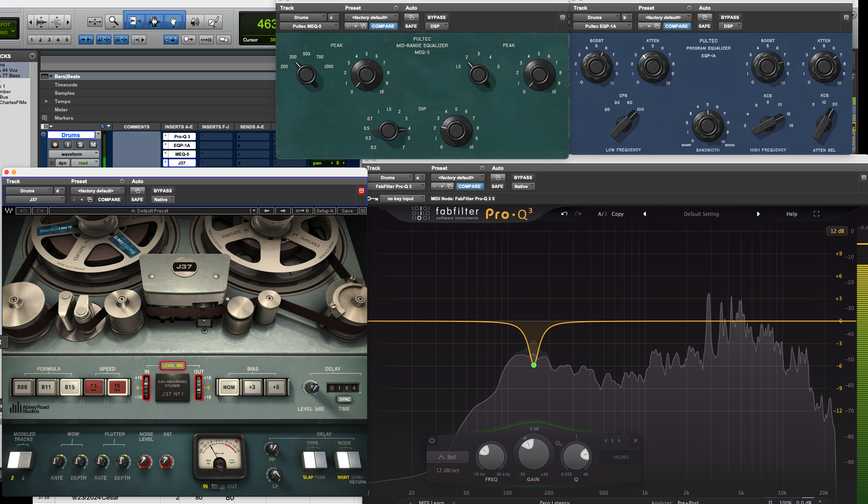This screenshot has width=868, height=504.
Task: Open Pro-Q 3 factory default preset dropdown
Action: point(458,178)
